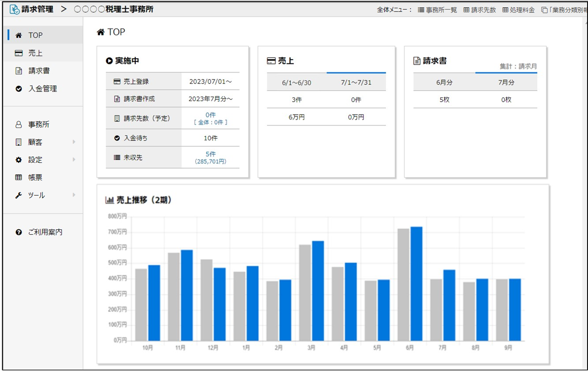Click the ご利用案内 question mark icon
Screen dimensions: 588x371
coord(18,232)
